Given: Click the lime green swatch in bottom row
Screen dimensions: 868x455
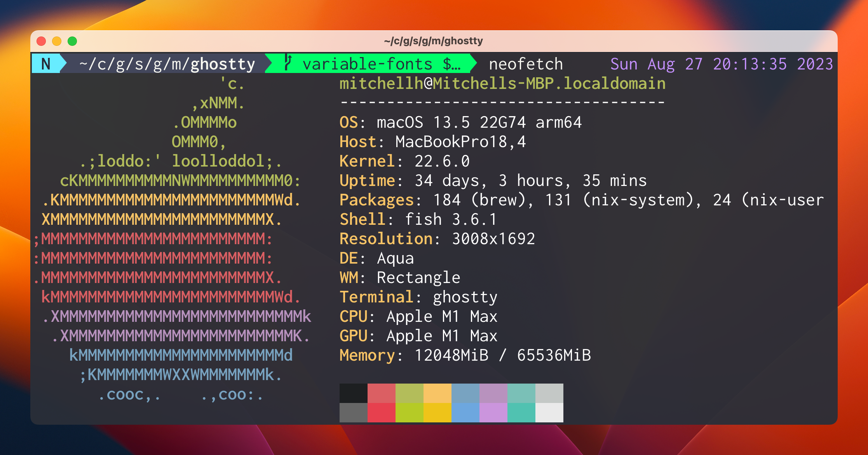Looking at the screenshot, I should [x=410, y=413].
